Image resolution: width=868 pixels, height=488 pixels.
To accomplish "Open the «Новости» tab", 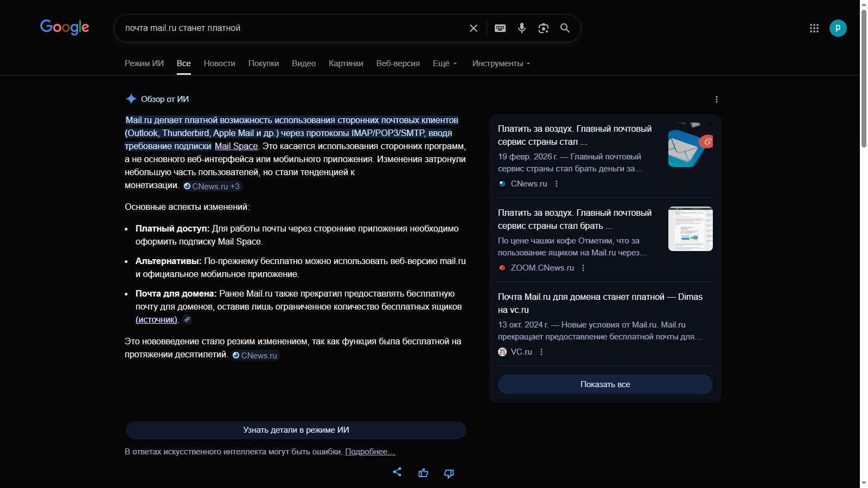I will click(x=220, y=63).
